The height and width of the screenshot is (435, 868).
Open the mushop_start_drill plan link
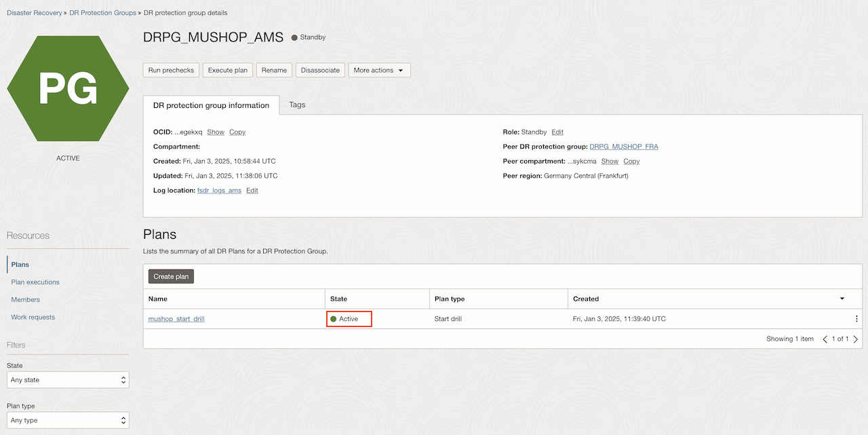click(x=176, y=319)
